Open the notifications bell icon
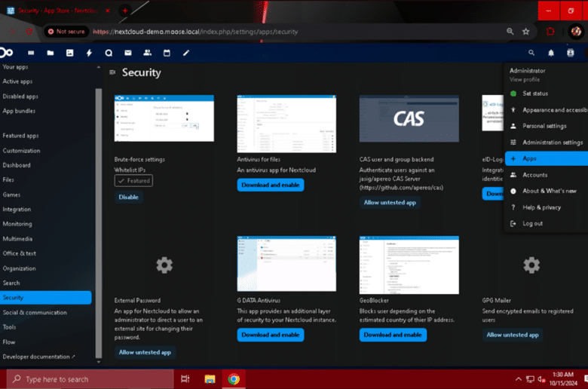The width and height of the screenshot is (588, 389). tap(551, 53)
